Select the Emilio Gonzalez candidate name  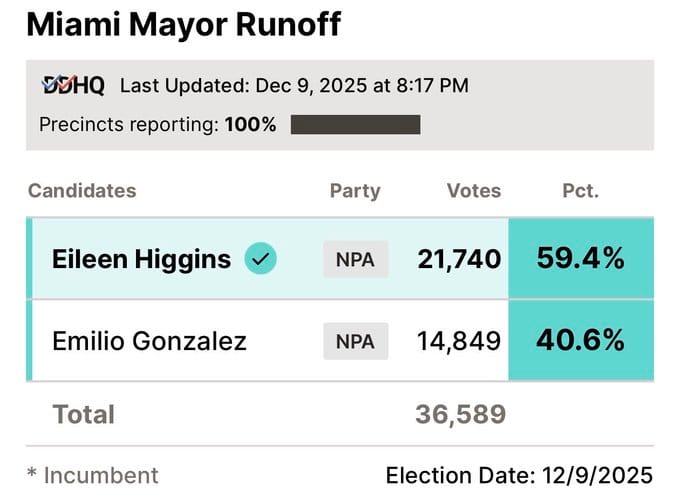tap(149, 341)
